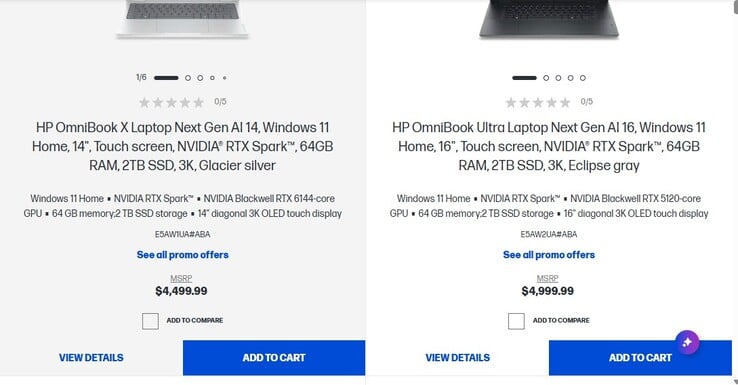The image size is (738, 385).
Task: Open See all promo offers for OmniBook Ultra
Action: tap(549, 255)
